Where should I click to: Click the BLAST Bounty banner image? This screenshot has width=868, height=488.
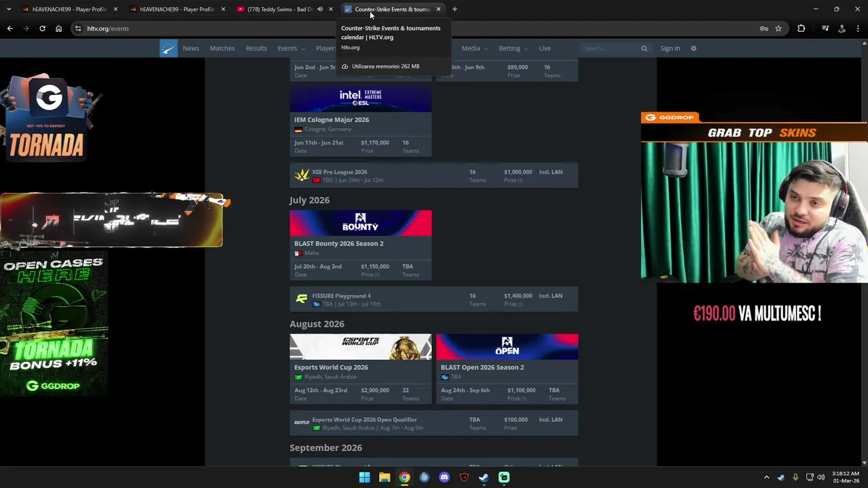coord(360,223)
